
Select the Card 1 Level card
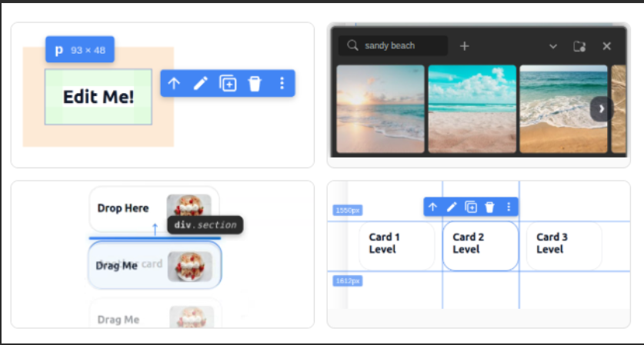pos(396,244)
